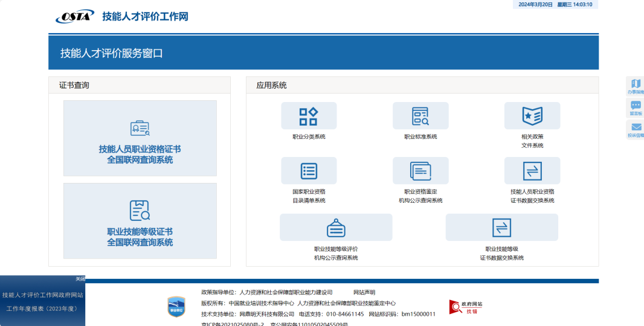The height and width of the screenshot is (326, 644).
Task: Click the 技能人才评价服务窗口 banner heading
Action: point(111,53)
